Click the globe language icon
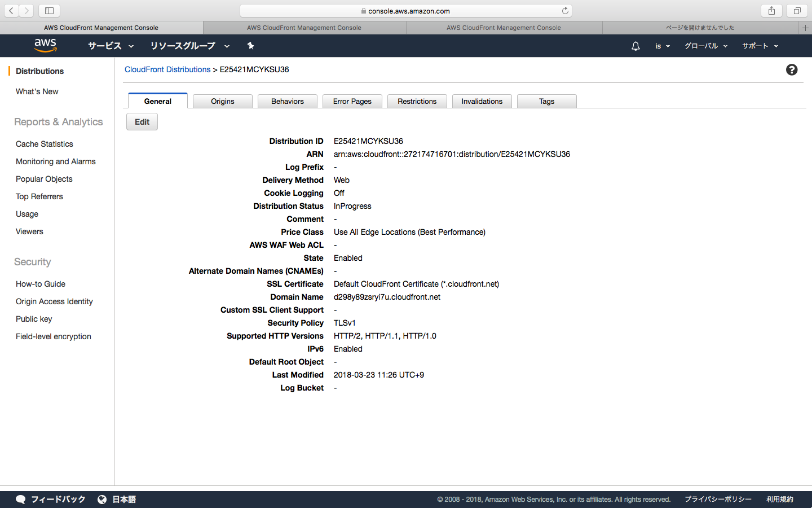The height and width of the screenshot is (508, 812). pyautogui.click(x=102, y=500)
